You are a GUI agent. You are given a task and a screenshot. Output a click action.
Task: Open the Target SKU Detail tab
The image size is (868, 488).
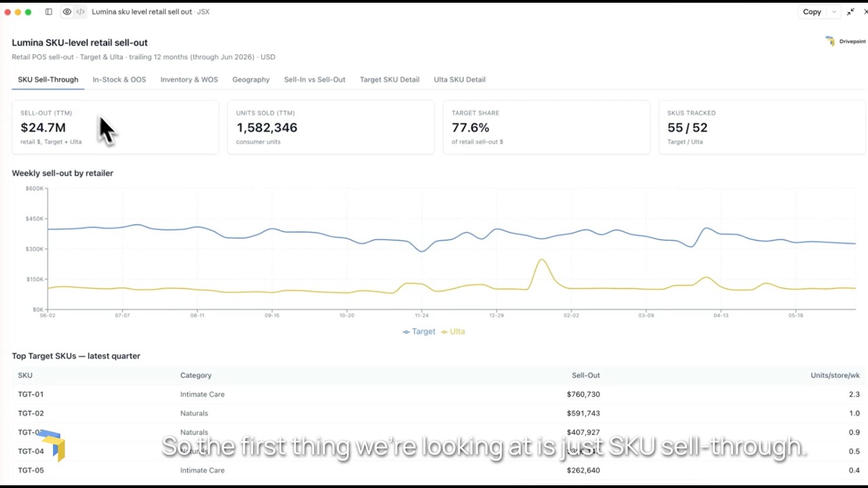point(389,79)
